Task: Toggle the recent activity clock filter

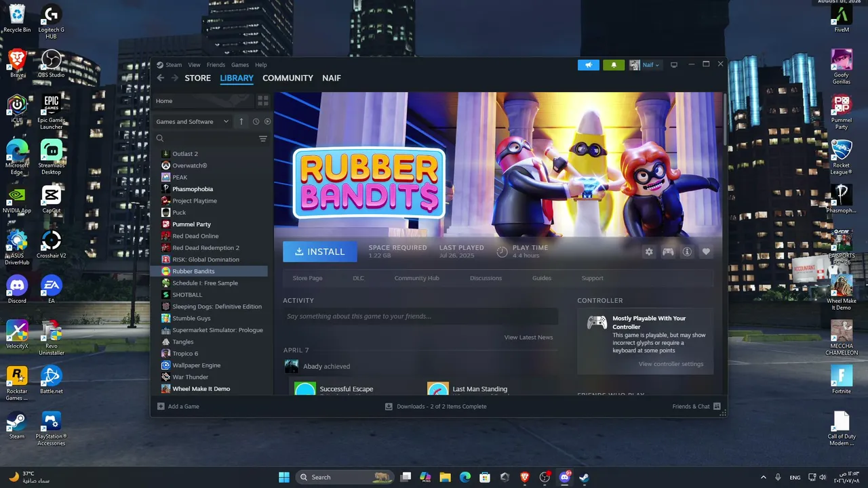Action: click(x=256, y=121)
